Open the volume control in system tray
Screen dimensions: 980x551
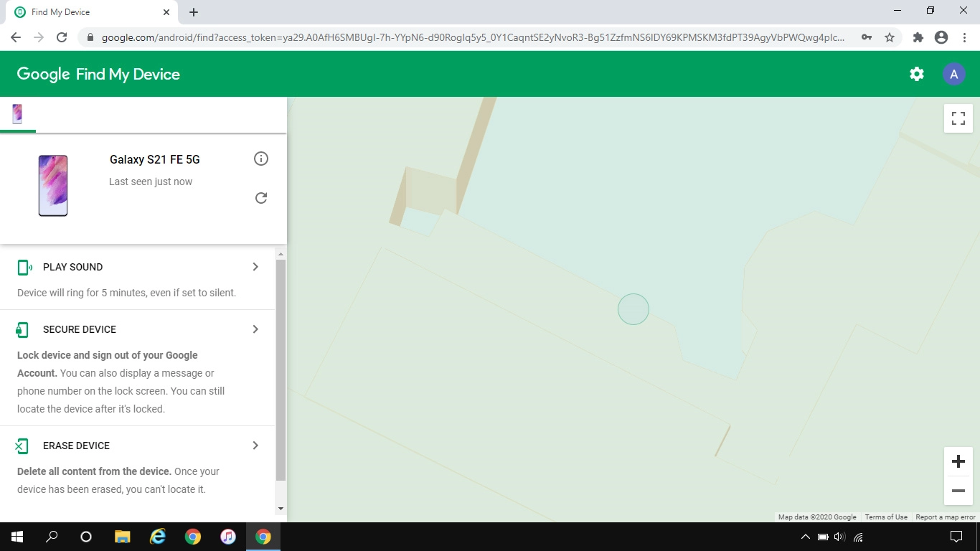[840, 537]
